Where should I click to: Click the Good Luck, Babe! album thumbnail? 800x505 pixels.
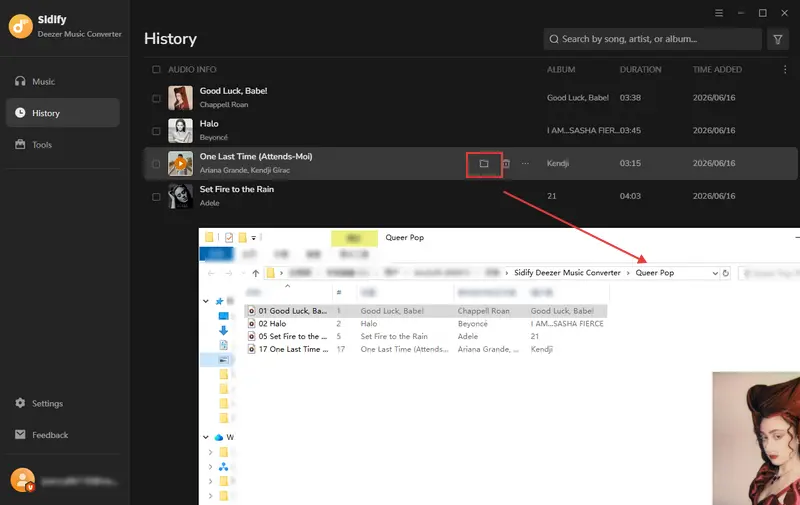point(181,98)
